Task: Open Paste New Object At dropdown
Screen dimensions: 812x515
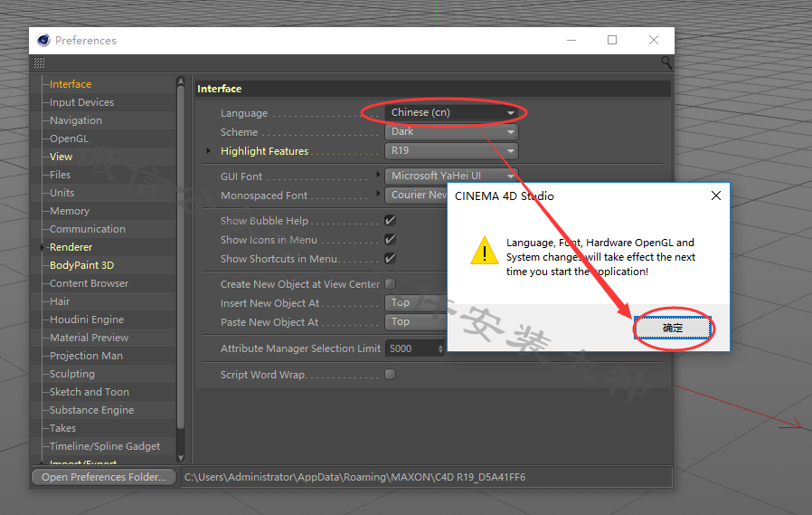Action: coord(416,321)
